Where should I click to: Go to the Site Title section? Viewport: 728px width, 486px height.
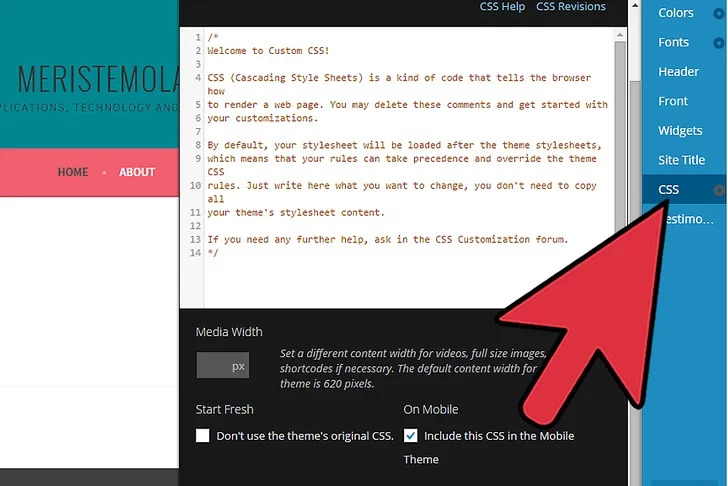pos(681,160)
